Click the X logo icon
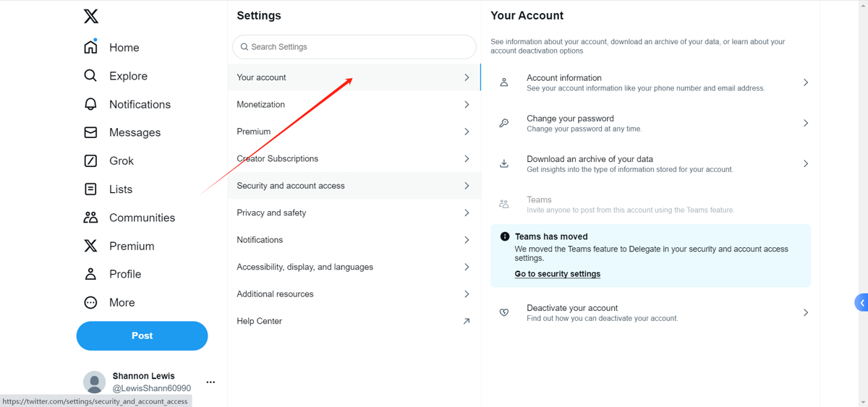 (x=90, y=16)
